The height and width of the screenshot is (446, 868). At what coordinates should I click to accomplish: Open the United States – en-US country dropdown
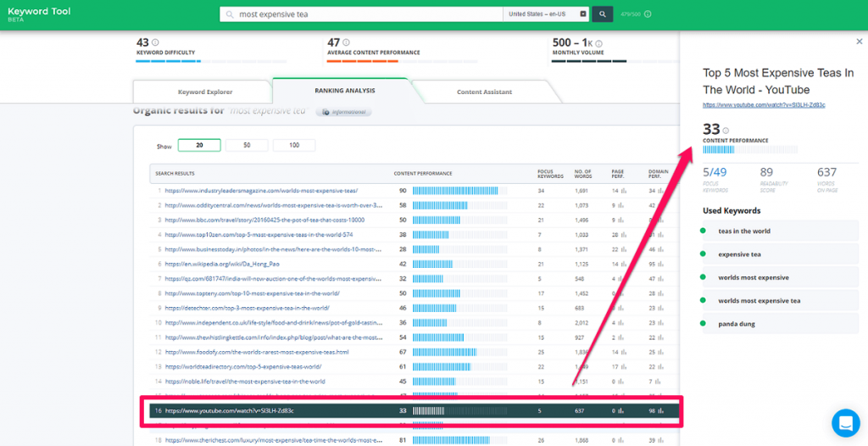[x=547, y=14]
